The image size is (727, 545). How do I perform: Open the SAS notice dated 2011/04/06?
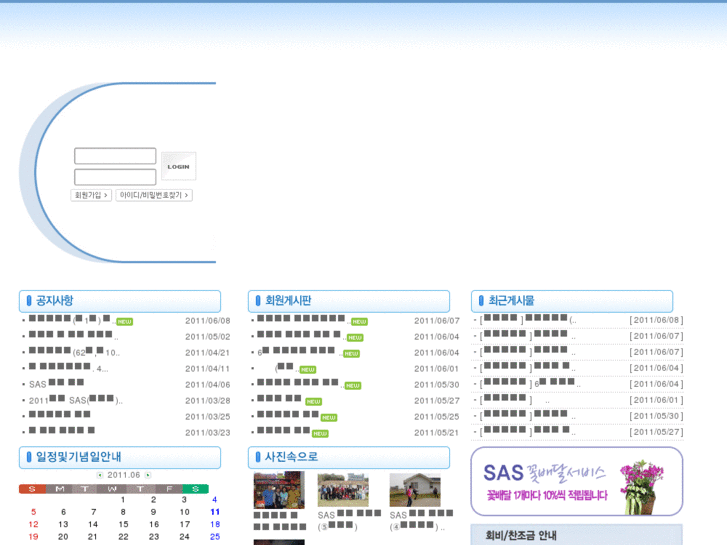(57, 384)
